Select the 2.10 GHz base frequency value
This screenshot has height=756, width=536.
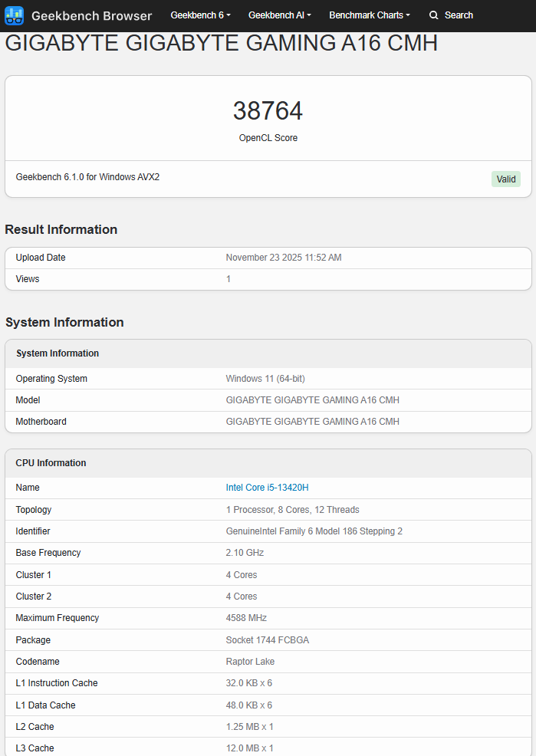point(245,553)
